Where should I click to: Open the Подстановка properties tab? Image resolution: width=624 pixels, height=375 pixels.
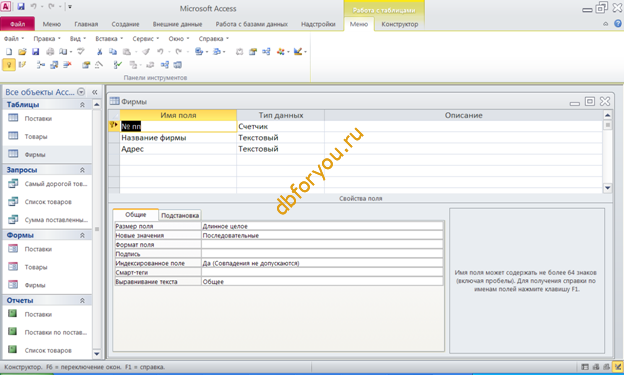pos(180,215)
